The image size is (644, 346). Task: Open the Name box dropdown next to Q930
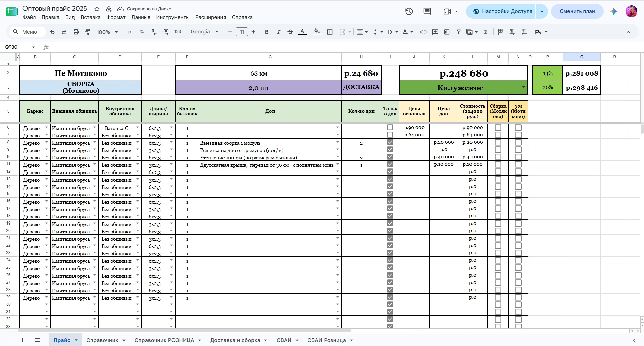tap(33, 47)
